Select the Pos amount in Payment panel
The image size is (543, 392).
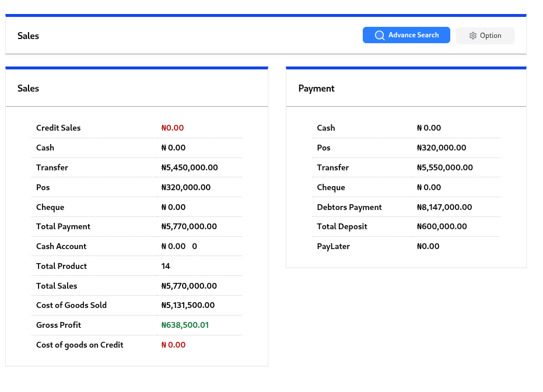442,148
